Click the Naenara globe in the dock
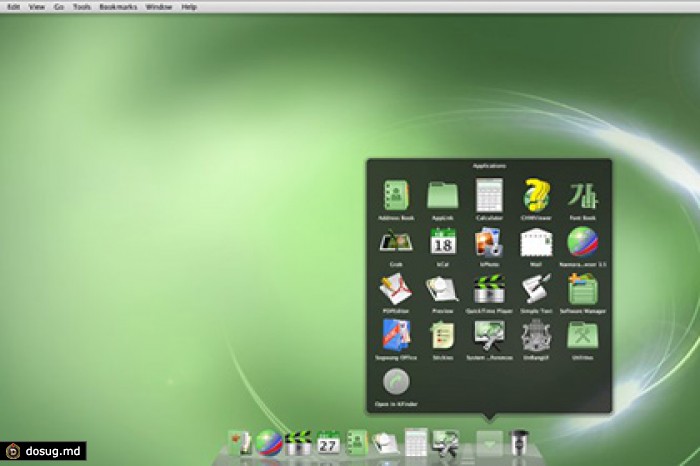Image resolution: width=700 pixels, height=466 pixels. tap(269, 443)
